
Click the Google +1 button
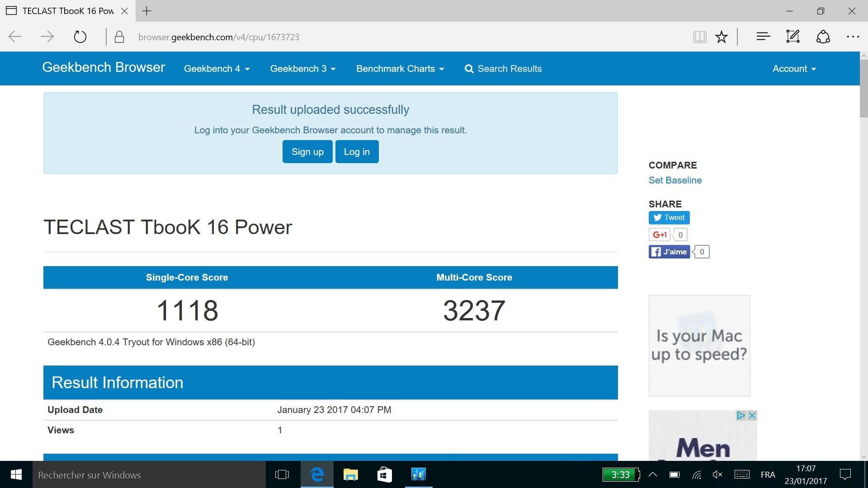click(x=660, y=235)
